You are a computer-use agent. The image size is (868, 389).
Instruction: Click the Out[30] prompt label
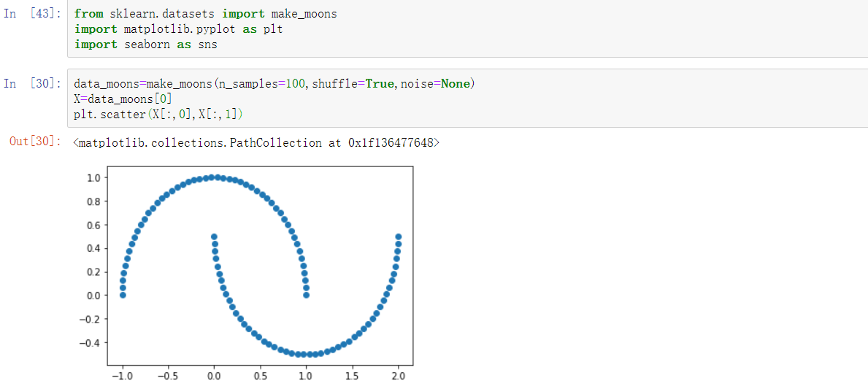[36, 141]
